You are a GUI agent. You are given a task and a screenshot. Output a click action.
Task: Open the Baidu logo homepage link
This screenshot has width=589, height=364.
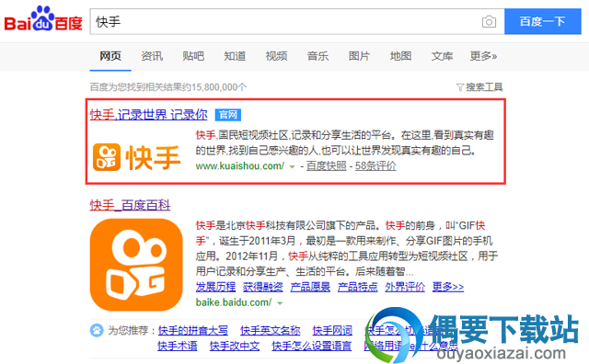coord(43,19)
